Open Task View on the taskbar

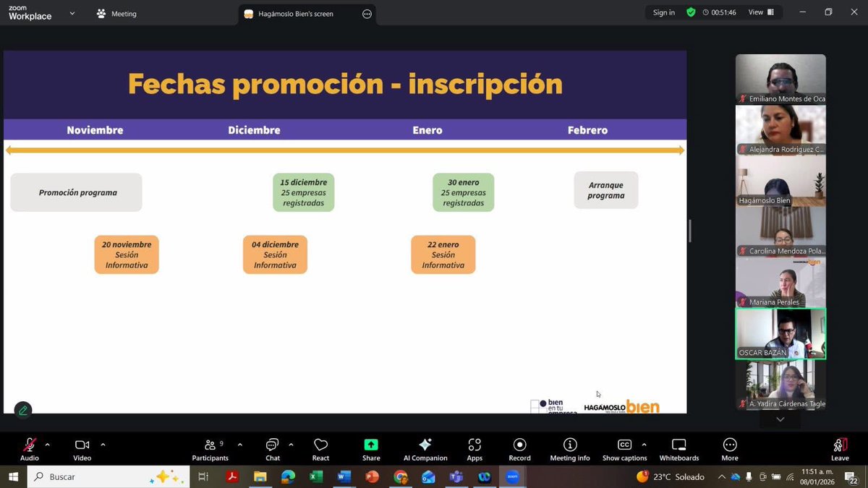pos(203,476)
